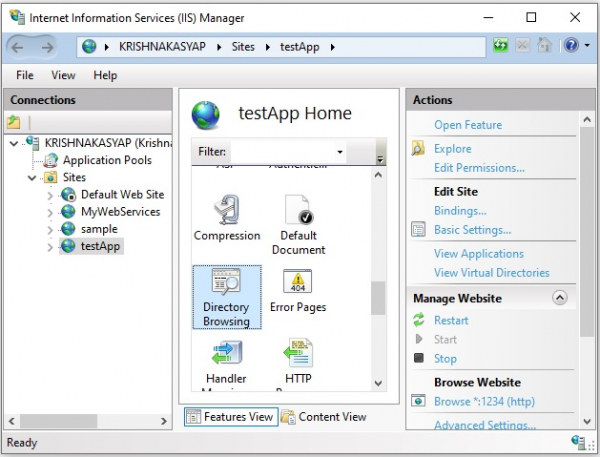This screenshot has width=600, height=457.
Task: Click the Forward navigation arrow
Action: [x=47, y=47]
